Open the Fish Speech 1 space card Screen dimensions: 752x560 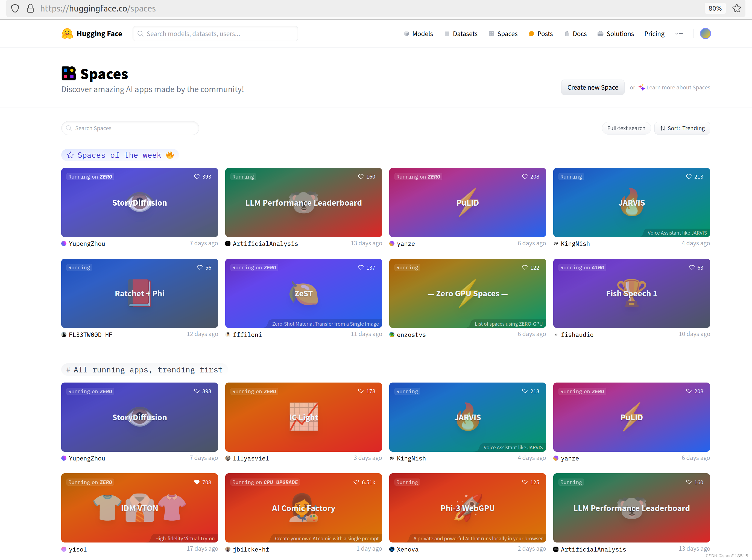click(631, 293)
